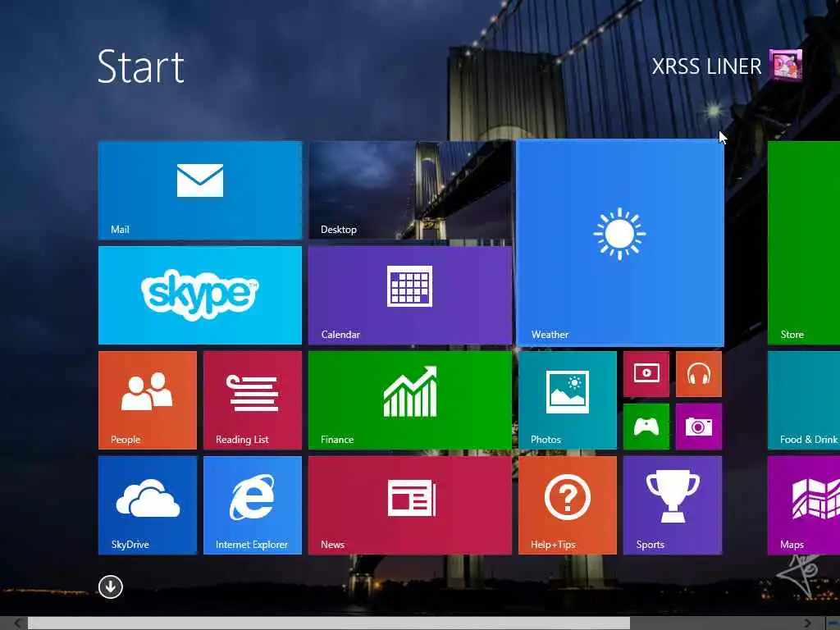Open the News tile
The width and height of the screenshot is (840, 630).
coord(410,505)
